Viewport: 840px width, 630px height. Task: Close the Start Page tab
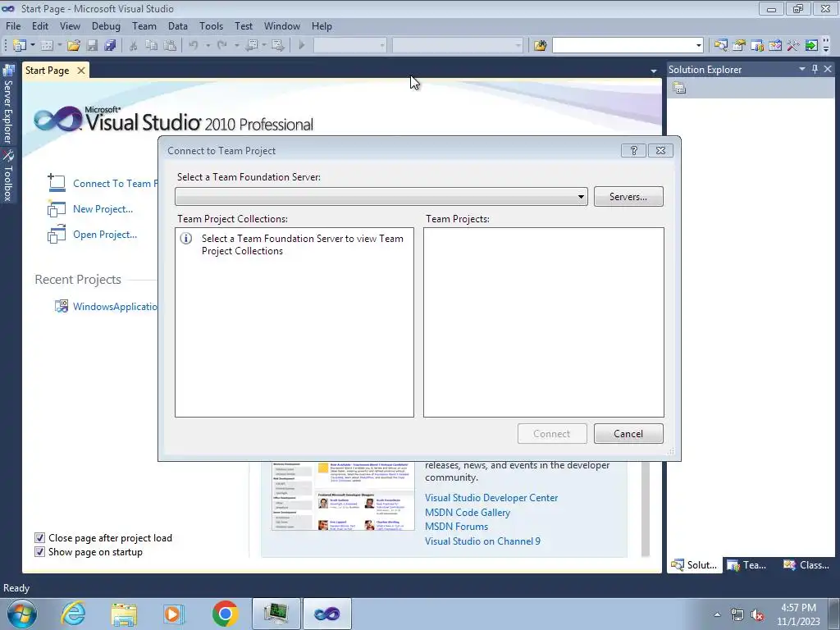(x=81, y=71)
